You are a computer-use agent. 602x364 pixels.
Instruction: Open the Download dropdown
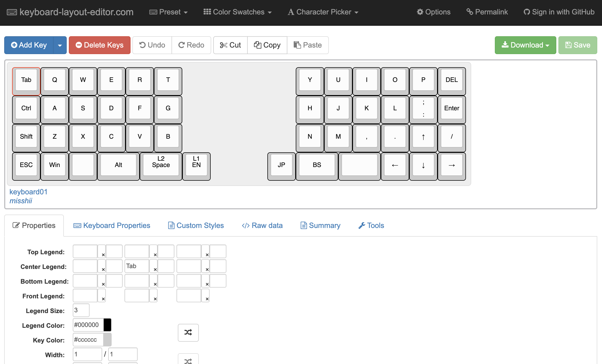pos(525,45)
